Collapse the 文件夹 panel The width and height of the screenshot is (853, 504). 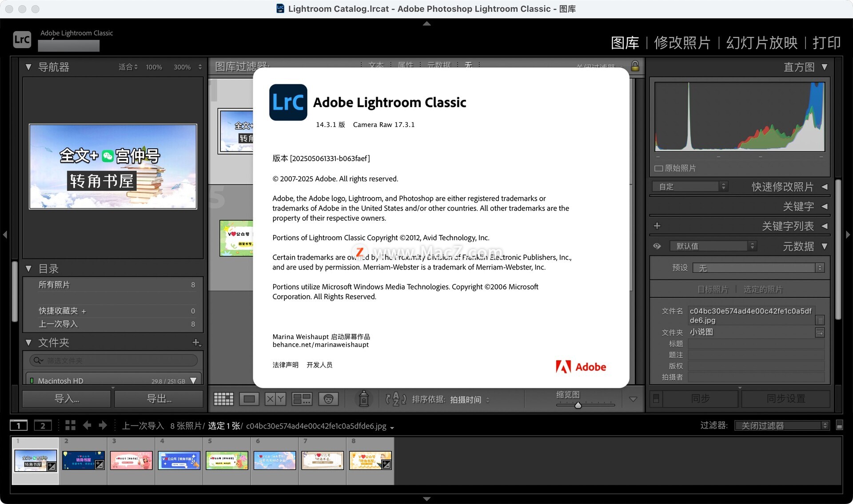pos(28,342)
